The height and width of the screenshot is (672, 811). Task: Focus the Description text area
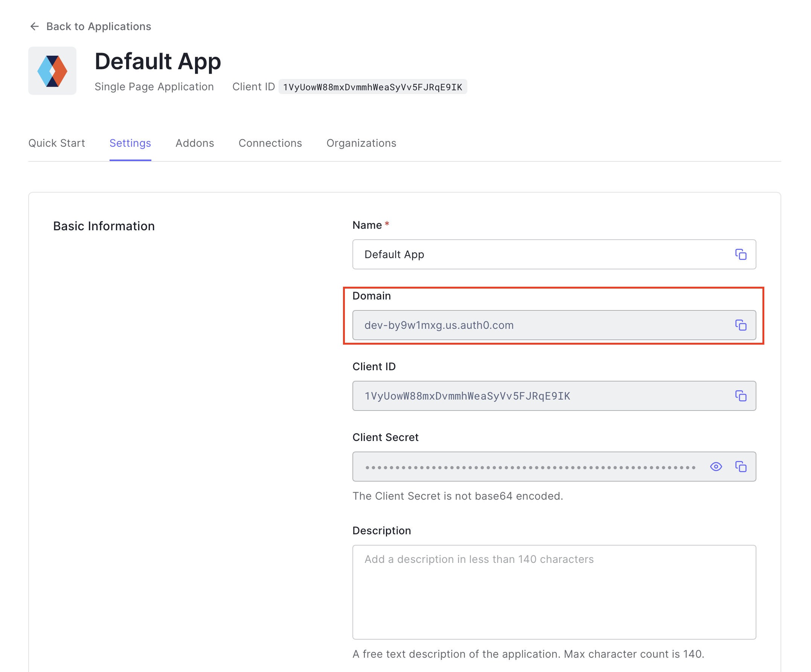point(554,592)
